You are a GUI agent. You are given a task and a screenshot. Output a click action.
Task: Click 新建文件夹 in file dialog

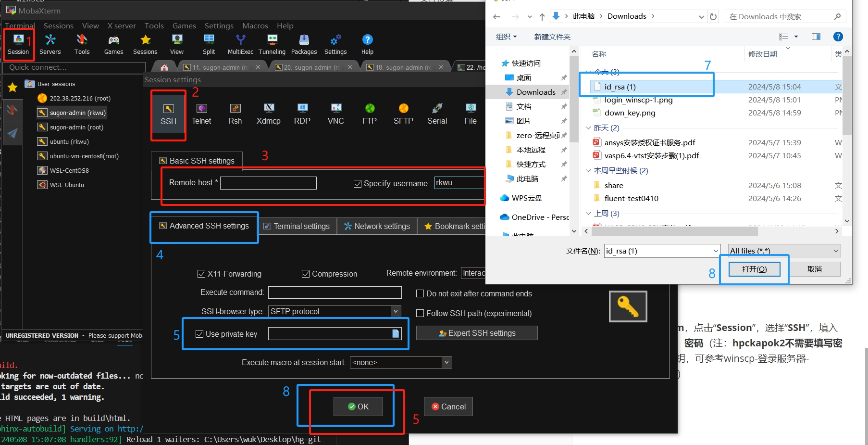(x=552, y=37)
